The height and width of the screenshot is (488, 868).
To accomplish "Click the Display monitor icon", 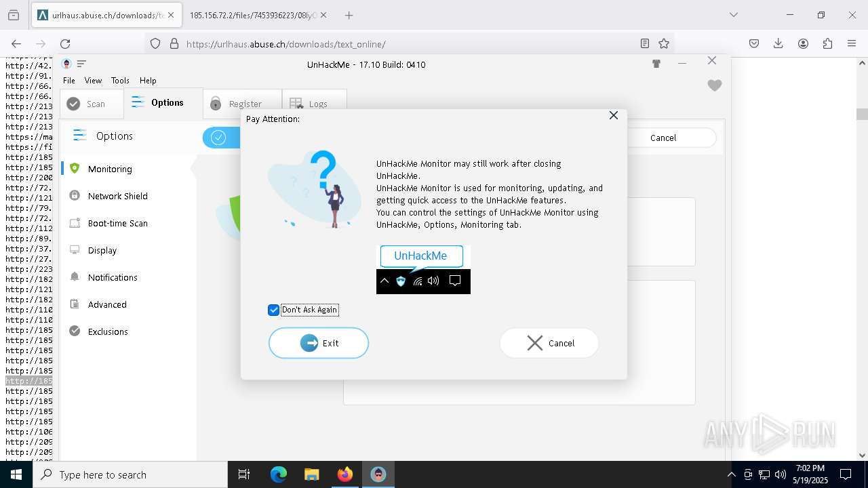I will [x=75, y=249].
